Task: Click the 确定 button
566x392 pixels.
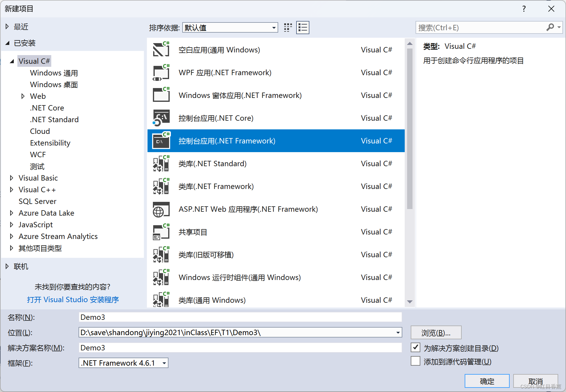Action: 487,381
